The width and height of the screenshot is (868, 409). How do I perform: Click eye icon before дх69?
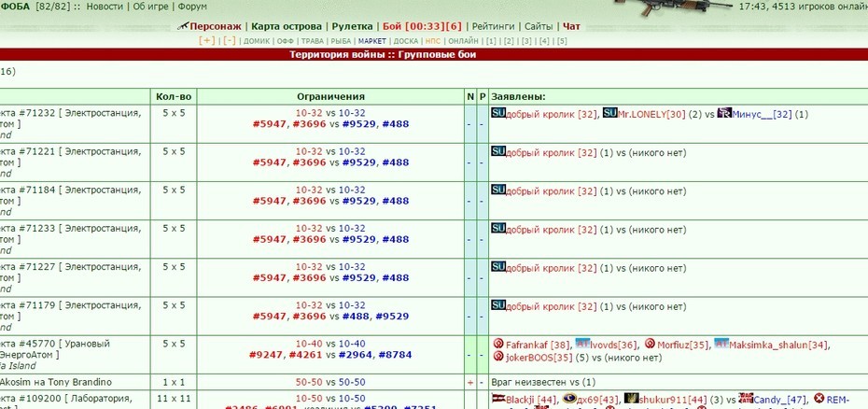coord(569,398)
